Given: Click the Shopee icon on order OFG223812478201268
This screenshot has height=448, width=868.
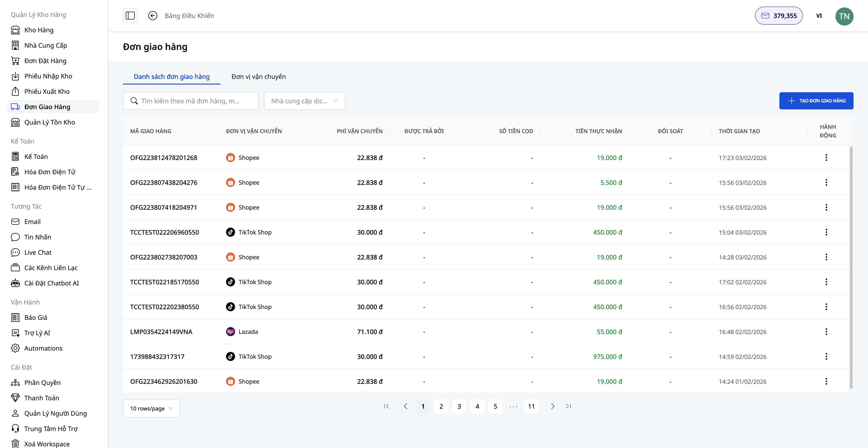Looking at the screenshot, I should [231, 157].
